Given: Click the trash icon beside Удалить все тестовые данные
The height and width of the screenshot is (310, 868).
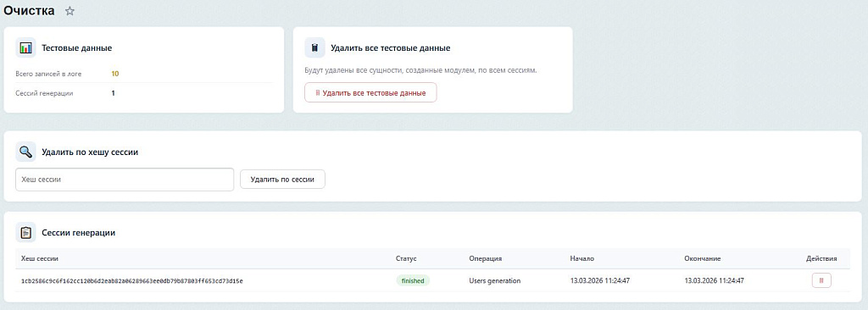Looking at the screenshot, I should click(314, 48).
